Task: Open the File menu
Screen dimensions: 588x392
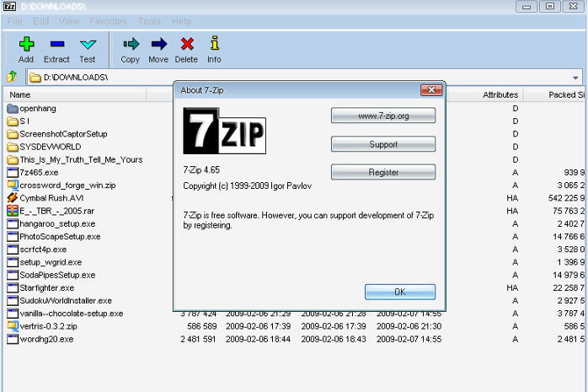Action: click(x=15, y=21)
